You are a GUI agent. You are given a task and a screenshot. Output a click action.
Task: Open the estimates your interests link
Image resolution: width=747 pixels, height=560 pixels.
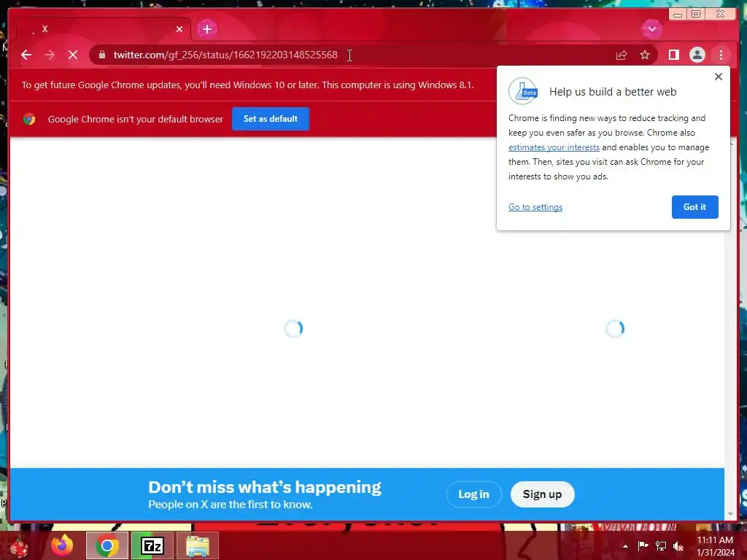(x=554, y=147)
